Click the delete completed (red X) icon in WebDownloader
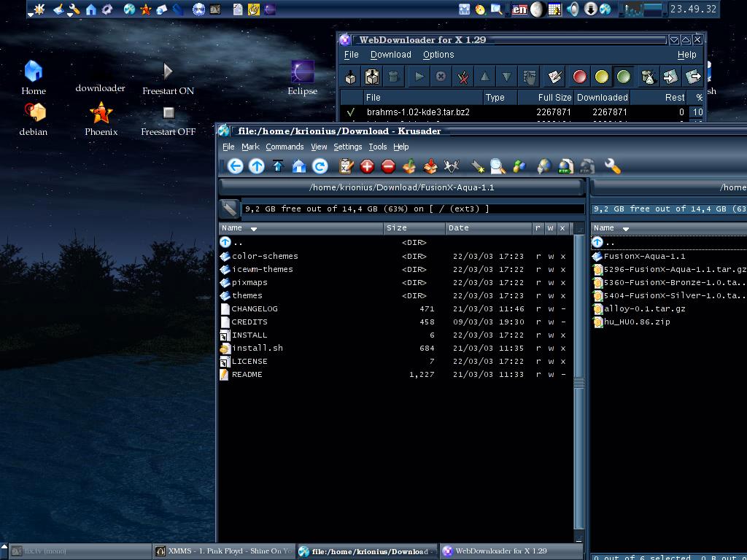The height and width of the screenshot is (560, 747). [462, 77]
